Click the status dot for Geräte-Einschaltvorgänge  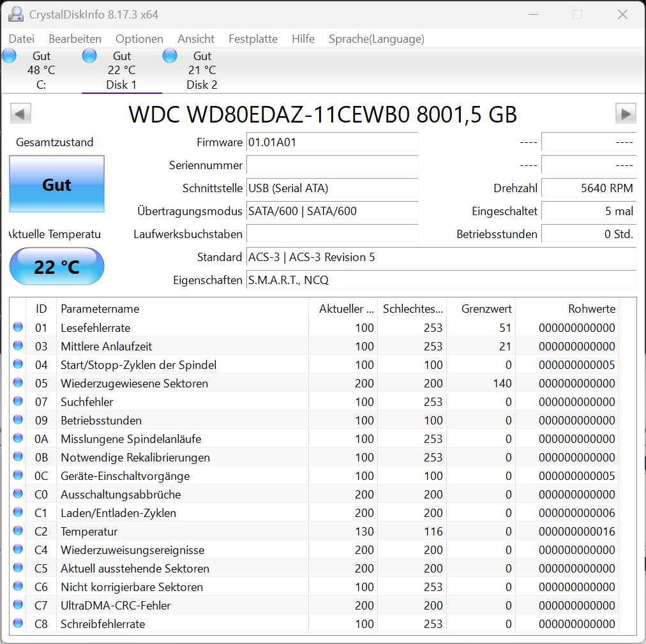18,476
